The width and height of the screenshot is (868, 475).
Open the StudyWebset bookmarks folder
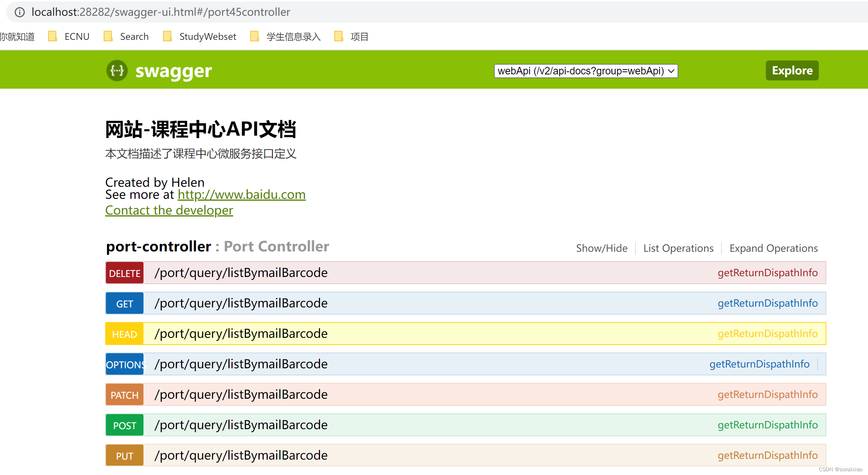[199, 36]
